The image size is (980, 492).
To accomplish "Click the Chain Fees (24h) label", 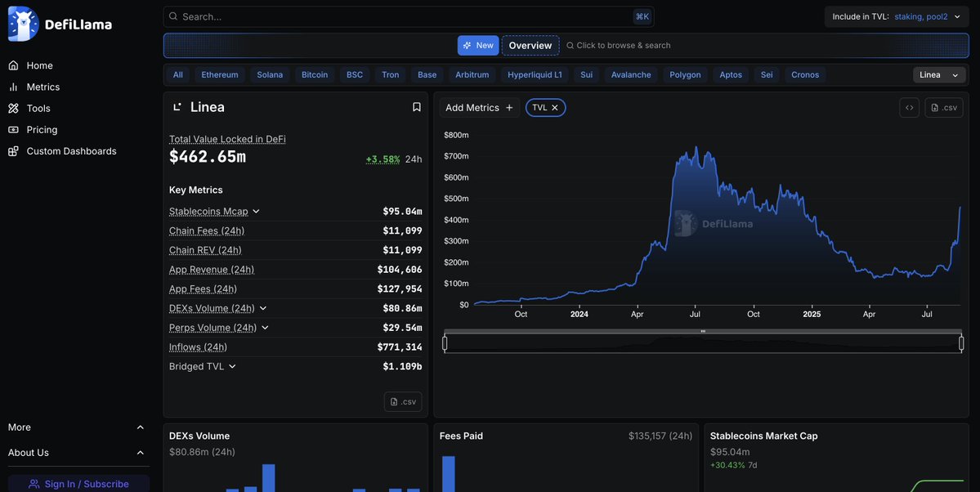I will tap(206, 230).
